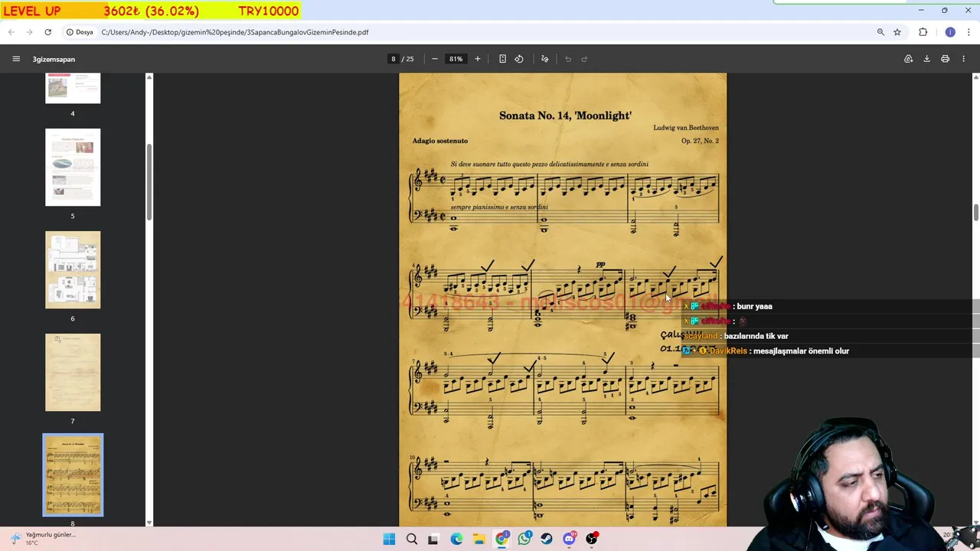Zoom in with the plus button
Screen dimensions: 980x551
[477, 59]
